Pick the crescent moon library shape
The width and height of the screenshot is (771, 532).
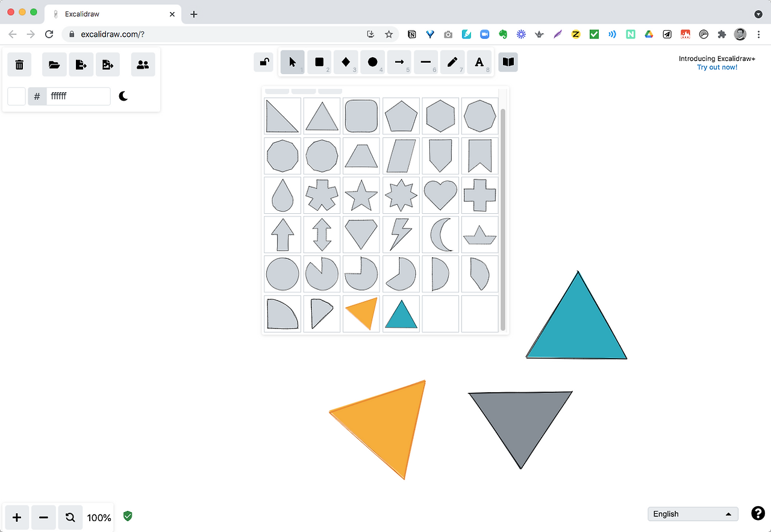tap(440, 234)
